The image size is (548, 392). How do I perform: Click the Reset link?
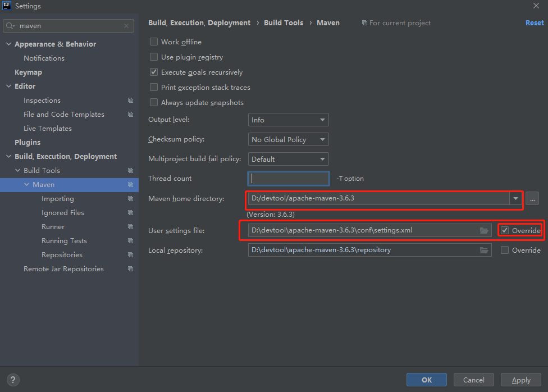click(535, 22)
